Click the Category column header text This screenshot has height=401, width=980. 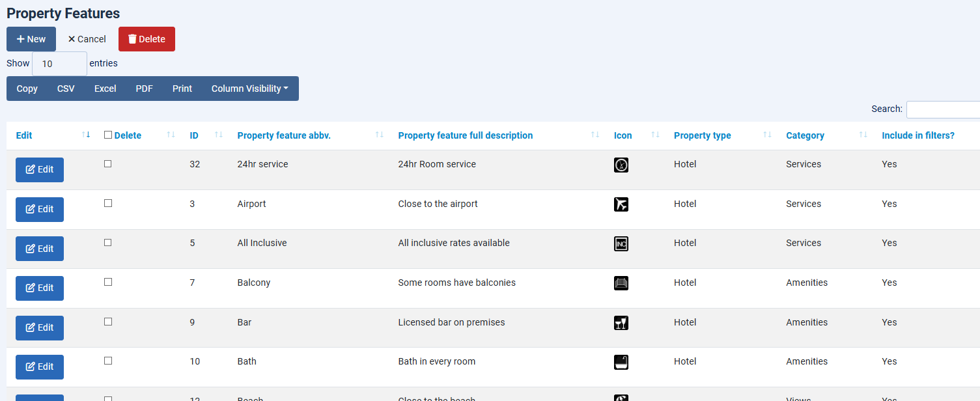(x=805, y=135)
